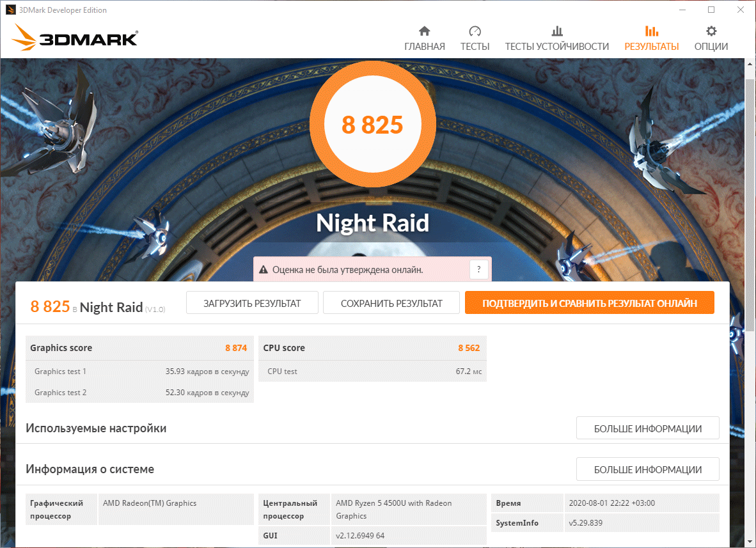Screen dimensions: 756x548
Task: Click the 8 825 score circle
Action: 373,124
